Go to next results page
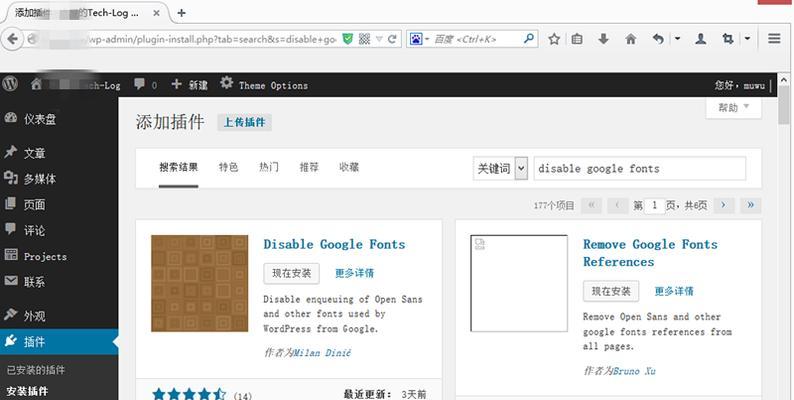Screen dimensions: 794x400 (724, 205)
